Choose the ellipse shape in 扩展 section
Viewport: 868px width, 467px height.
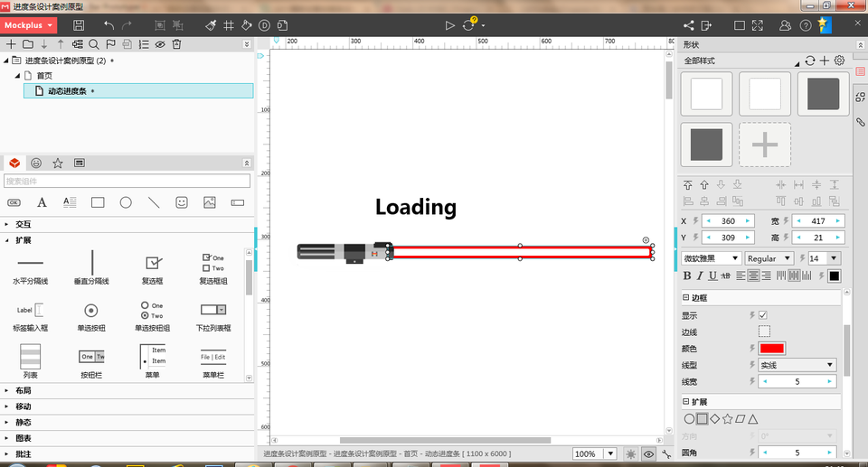coord(689,419)
